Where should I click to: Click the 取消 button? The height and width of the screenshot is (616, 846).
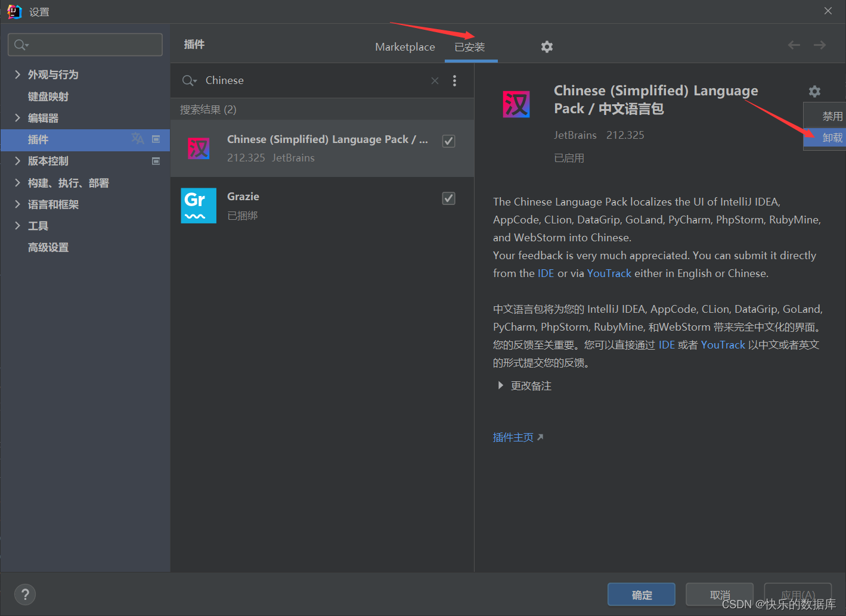pyautogui.click(x=720, y=595)
